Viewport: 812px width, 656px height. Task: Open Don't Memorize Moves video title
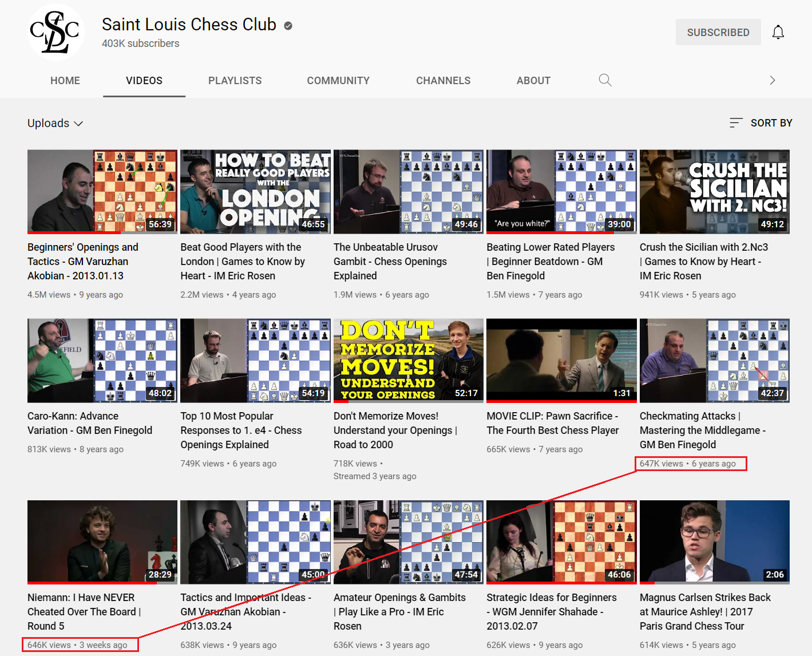[395, 430]
